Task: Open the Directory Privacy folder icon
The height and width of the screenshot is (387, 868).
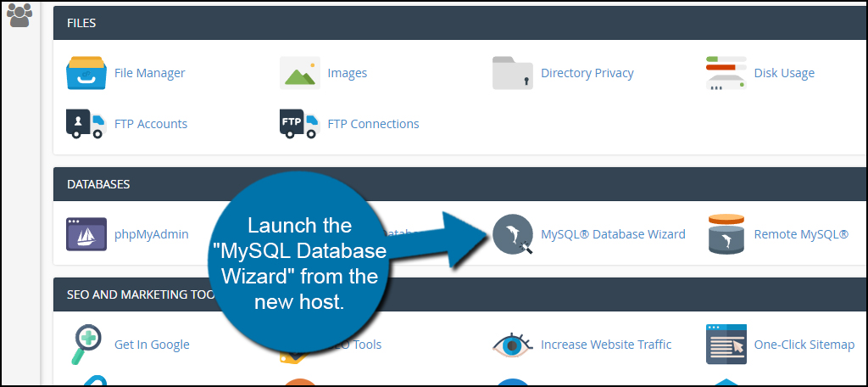Action: coord(513,73)
